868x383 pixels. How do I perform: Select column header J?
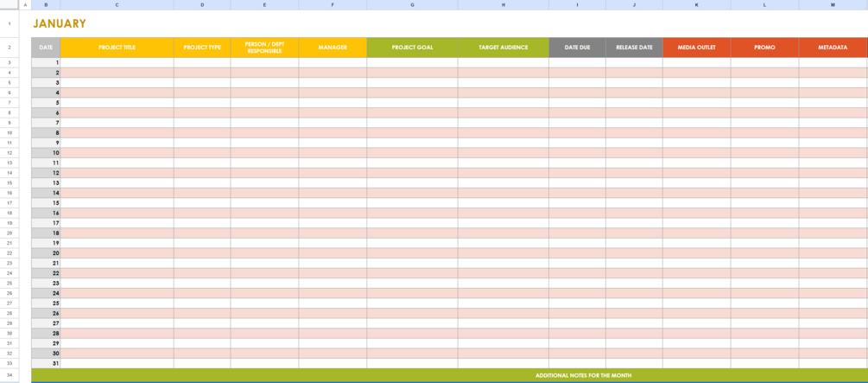635,5
